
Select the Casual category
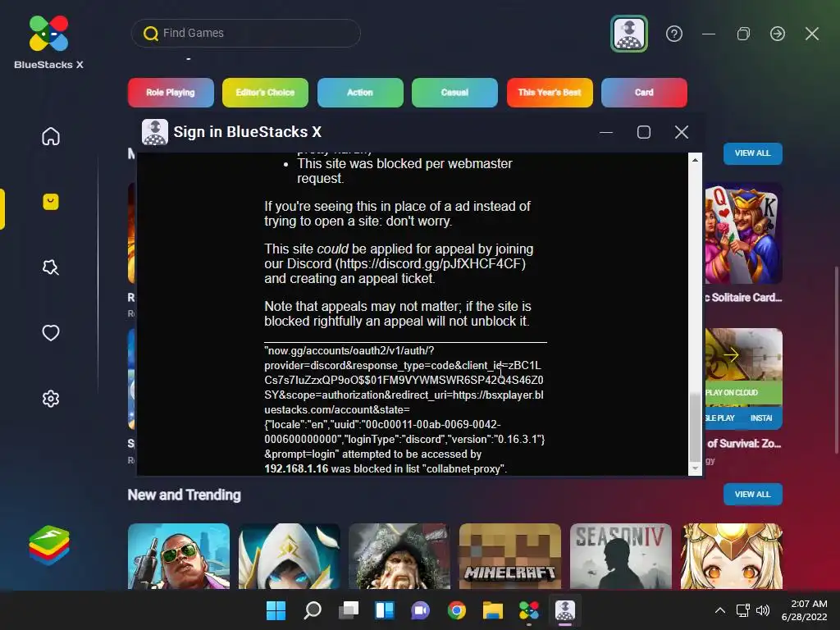(454, 92)
